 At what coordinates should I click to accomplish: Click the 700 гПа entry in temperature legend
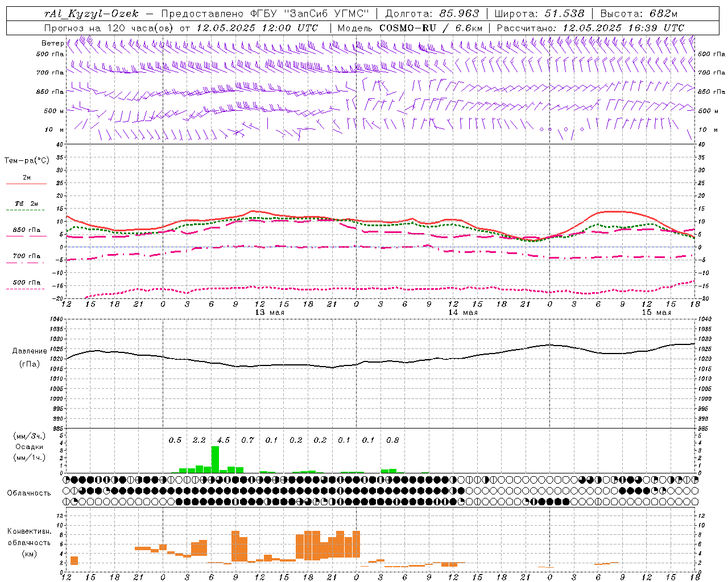(27, 256)
